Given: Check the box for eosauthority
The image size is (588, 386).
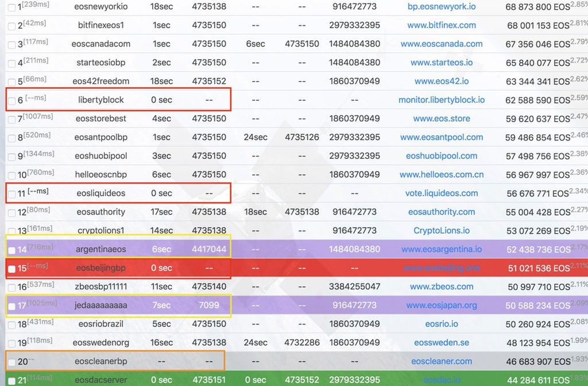Looking at the screenshot, I should [x=11, y=213].
